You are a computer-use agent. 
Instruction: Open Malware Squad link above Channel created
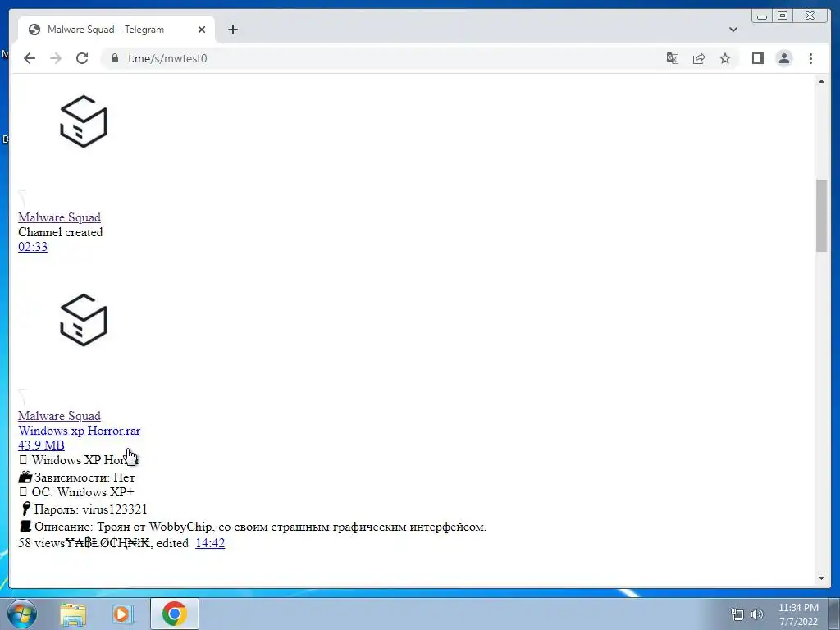[x=59, y=217]
